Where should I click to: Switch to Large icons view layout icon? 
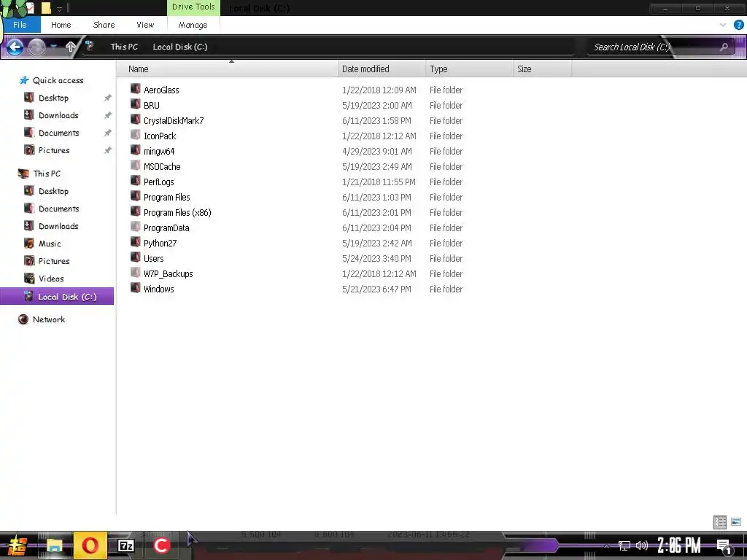(x=736, y=522)
